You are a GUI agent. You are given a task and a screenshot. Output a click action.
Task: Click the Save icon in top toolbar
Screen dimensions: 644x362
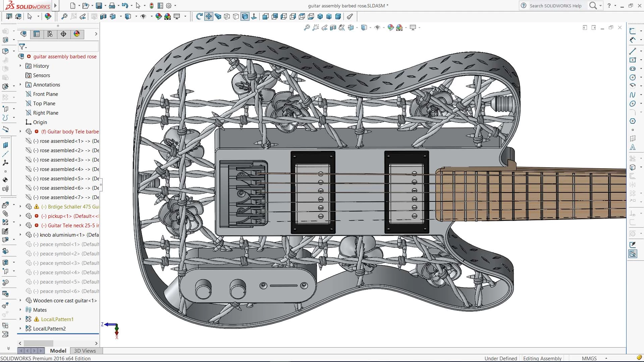[x=99, y=6]
